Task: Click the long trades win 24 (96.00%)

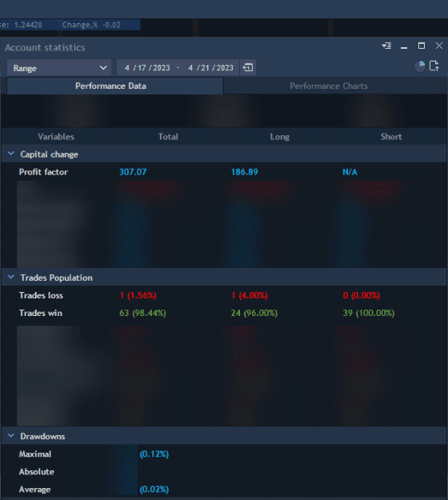Action: (254, 313)
